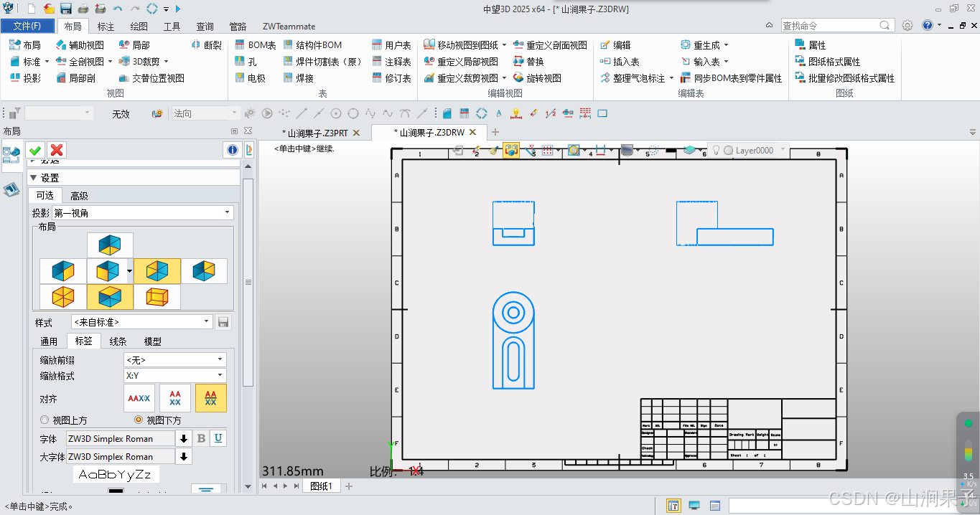The height and width of the screenshot is (515, 980).
Task: Open the 用户表 user table tool
Action: tap(392, 44)
